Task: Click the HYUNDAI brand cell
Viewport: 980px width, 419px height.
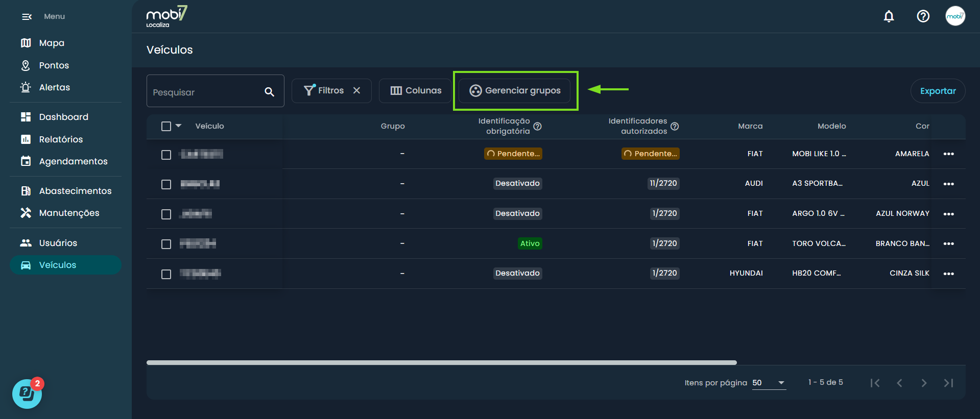Action: 746,273
